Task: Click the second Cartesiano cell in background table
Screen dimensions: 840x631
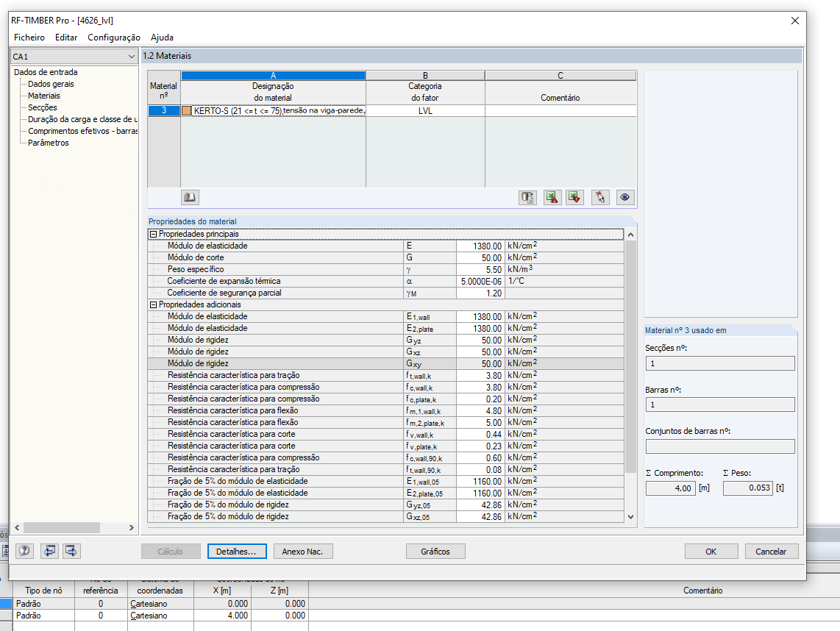Action: [160, 616]
